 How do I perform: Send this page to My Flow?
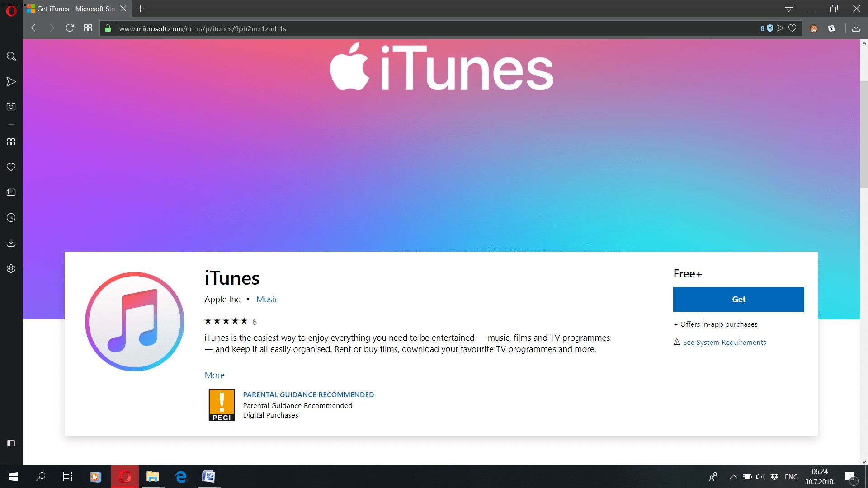[780, 28]
